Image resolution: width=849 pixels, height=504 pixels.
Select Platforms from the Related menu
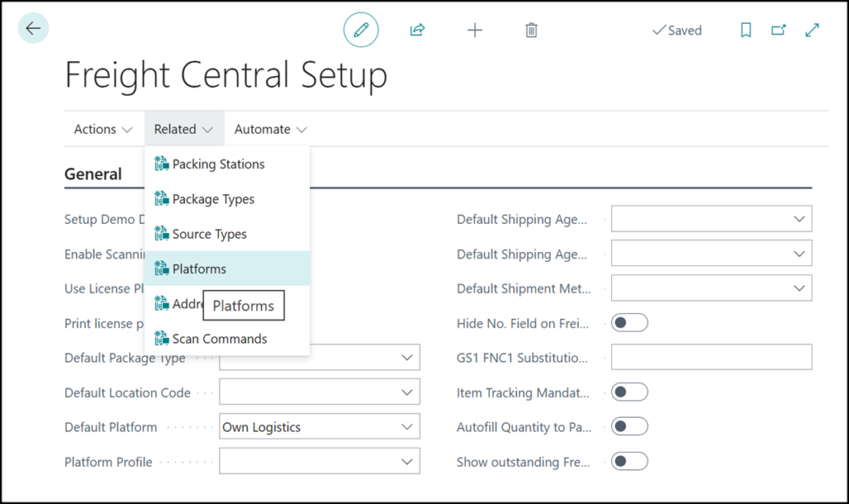click(199, 269)
